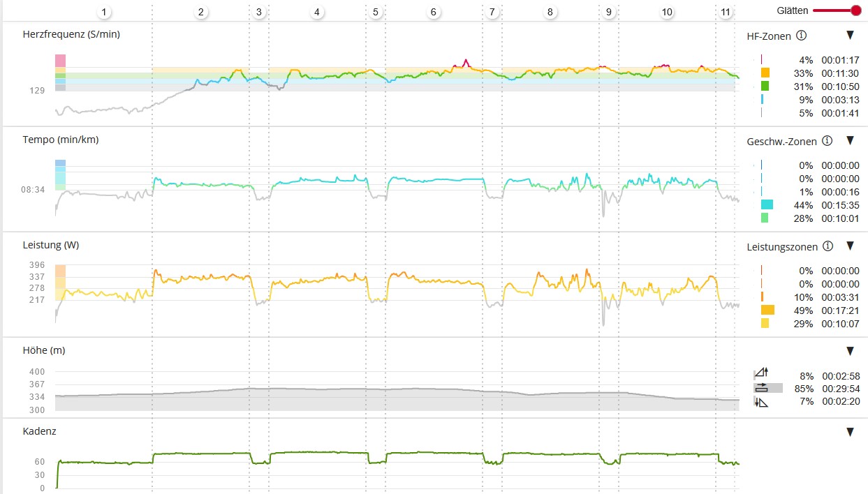The width and height of the screenshot is (868, 494).
Task: Select lap marker 6
Action: click(x=434, y=12)
